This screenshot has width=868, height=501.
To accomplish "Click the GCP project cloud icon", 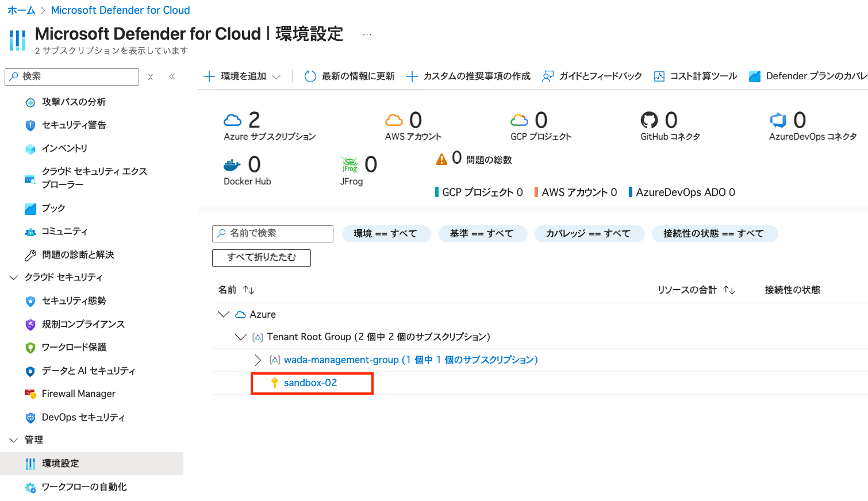I will (519, 120).
